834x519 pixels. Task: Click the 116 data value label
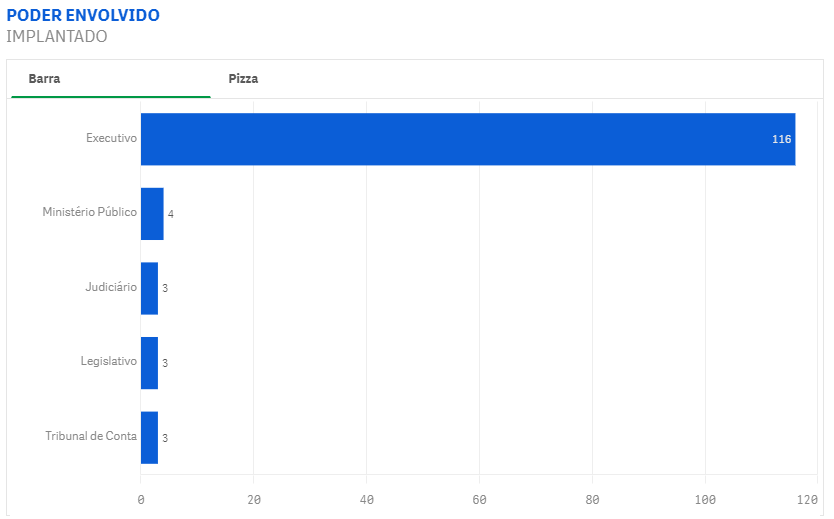[x=781, y=139]
